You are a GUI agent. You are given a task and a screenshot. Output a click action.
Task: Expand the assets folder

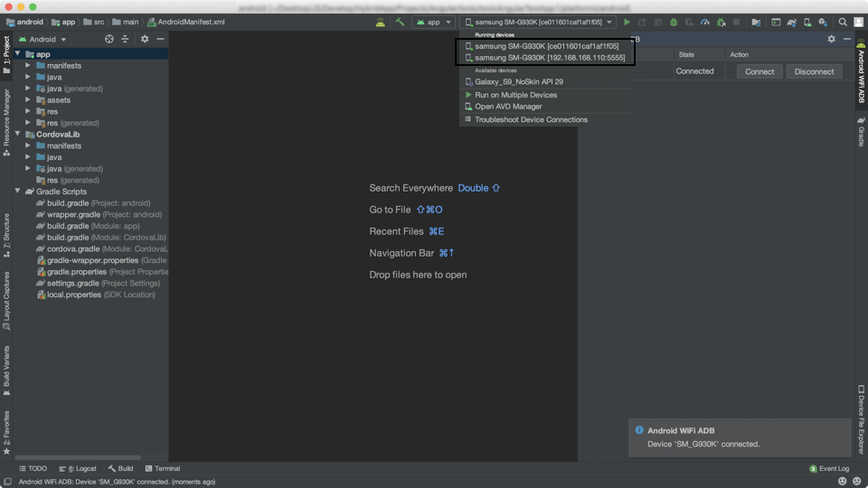coord(28,99)
